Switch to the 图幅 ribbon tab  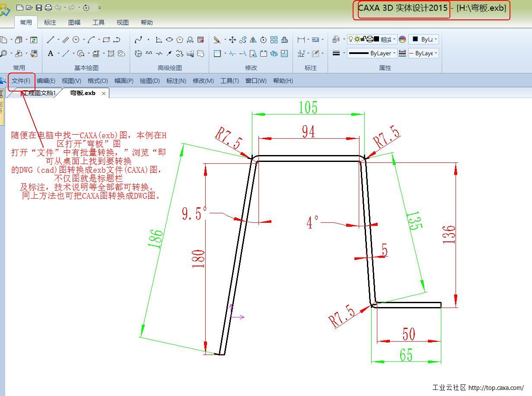click(74, 22)
